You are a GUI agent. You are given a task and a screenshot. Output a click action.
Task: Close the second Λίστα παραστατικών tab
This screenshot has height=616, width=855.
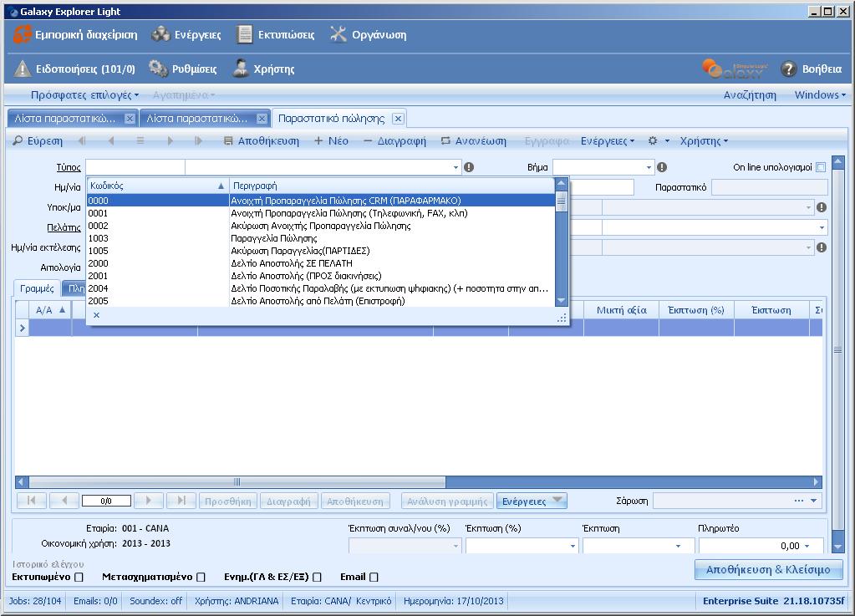point(262,119)
